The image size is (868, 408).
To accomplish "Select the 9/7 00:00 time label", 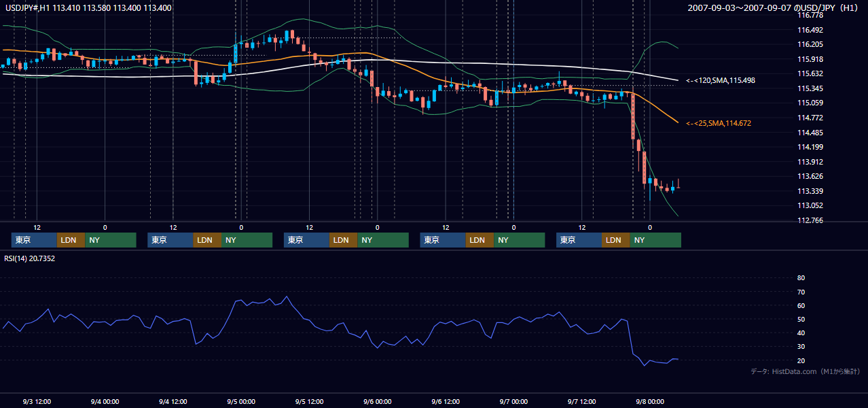I will pos(513,402).
